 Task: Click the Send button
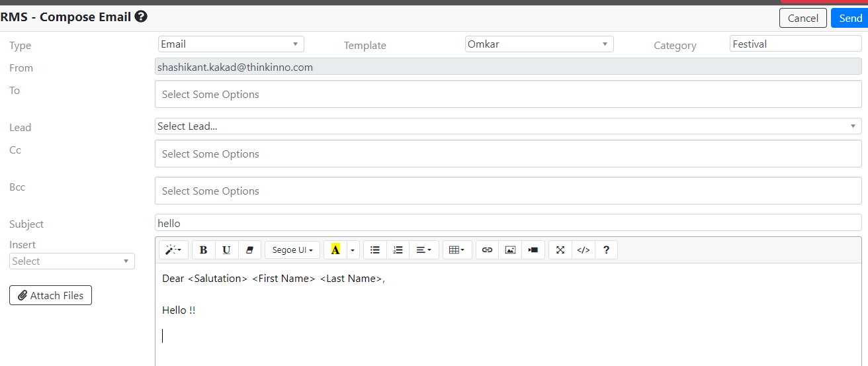(x=850, y=18)
